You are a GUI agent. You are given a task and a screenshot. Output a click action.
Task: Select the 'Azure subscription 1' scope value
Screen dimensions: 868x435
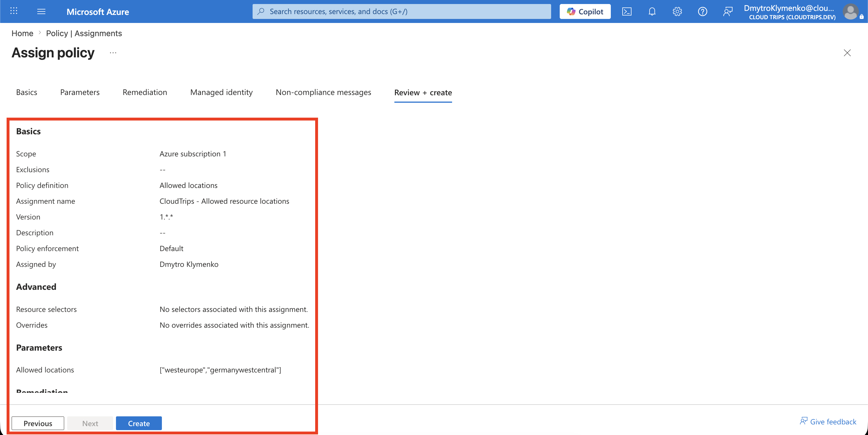[x=193, y=154]
